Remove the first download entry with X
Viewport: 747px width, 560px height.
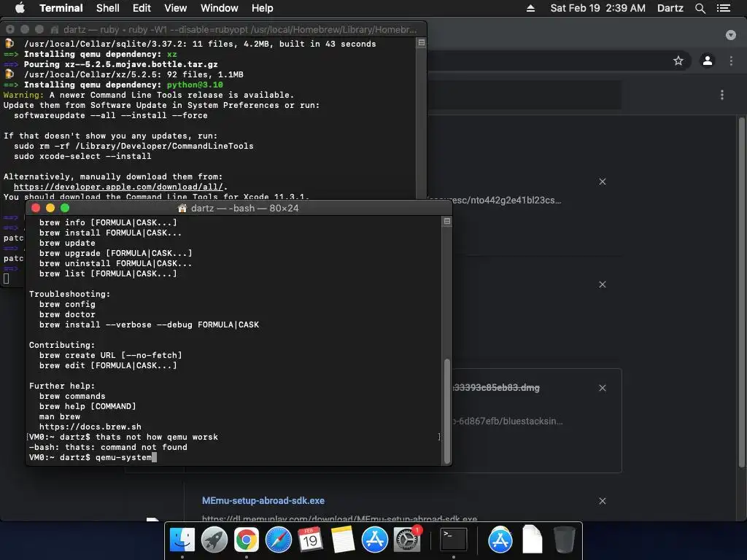[x=602, y=182]
